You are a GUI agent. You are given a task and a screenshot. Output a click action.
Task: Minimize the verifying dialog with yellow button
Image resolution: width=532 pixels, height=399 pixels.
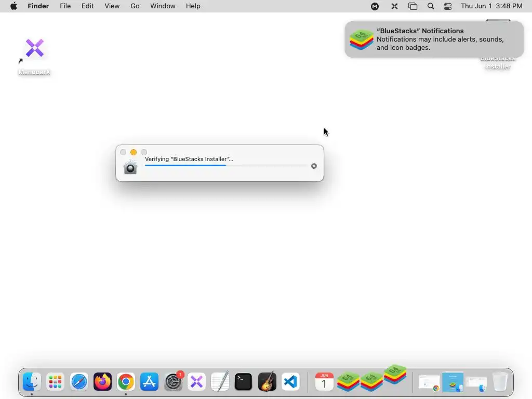[134, 152]
